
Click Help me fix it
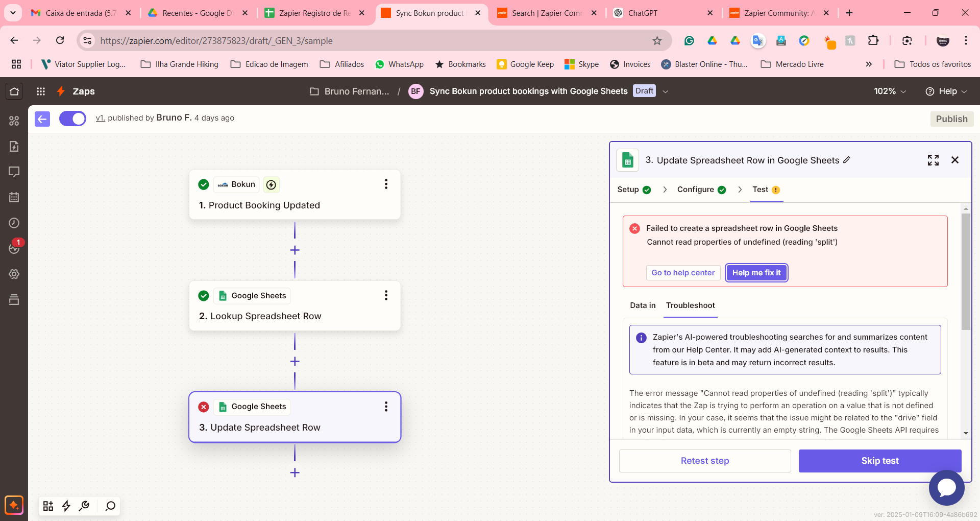tap(756, 273)
